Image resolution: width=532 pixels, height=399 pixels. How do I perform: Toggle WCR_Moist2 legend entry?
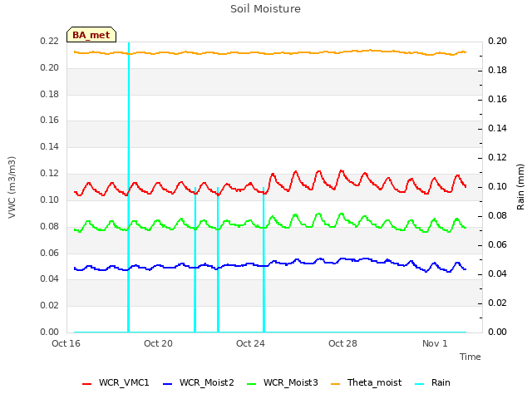point(199,382)
